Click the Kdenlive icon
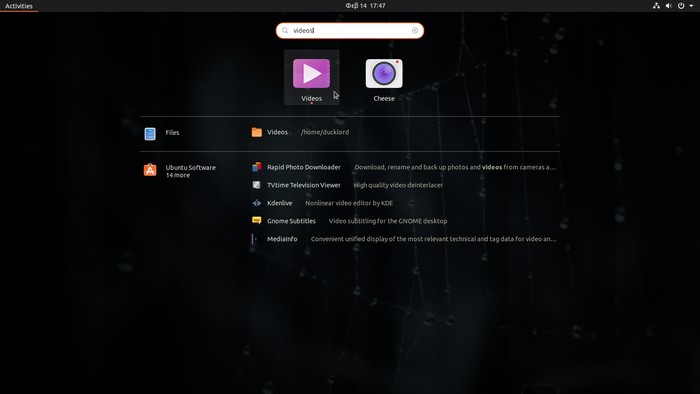 (x=257, y=203)
